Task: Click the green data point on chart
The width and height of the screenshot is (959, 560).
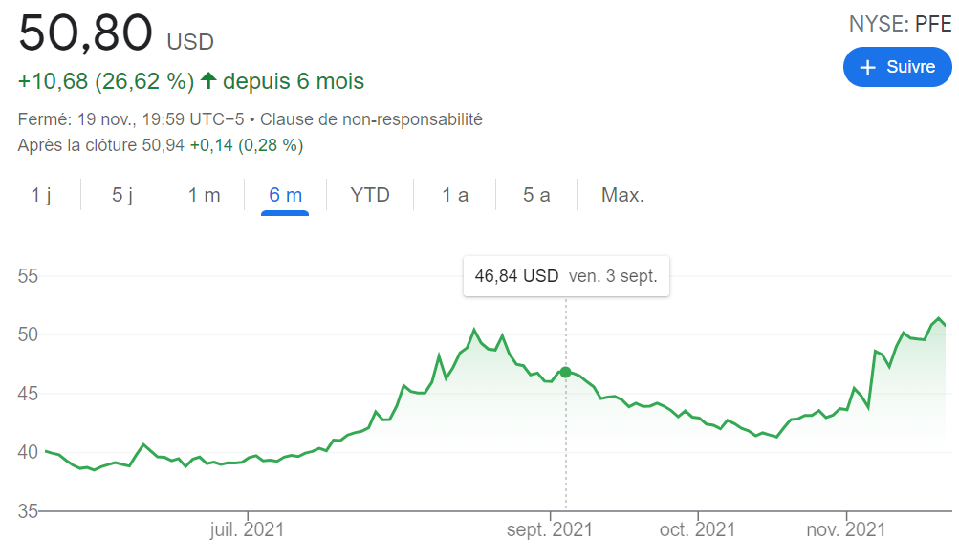Action: (x=565, y=372)
